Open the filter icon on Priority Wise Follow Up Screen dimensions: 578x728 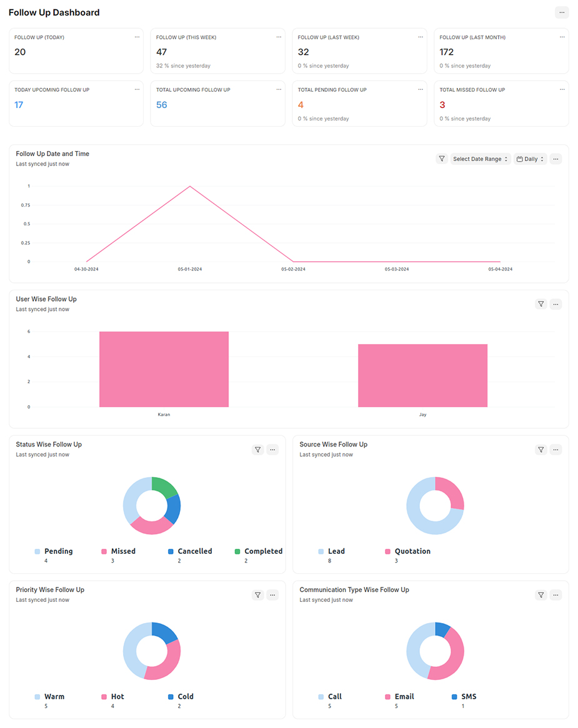pos(257,595)
